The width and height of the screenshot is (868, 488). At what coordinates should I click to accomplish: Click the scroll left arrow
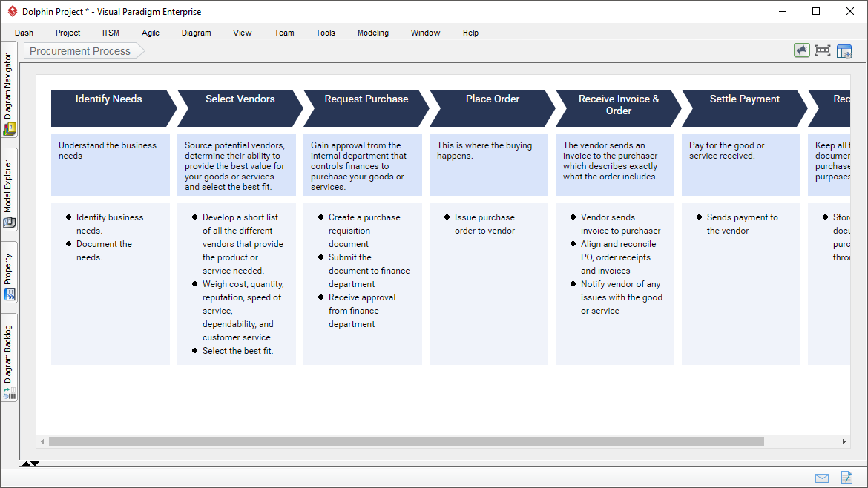(42, 441)
